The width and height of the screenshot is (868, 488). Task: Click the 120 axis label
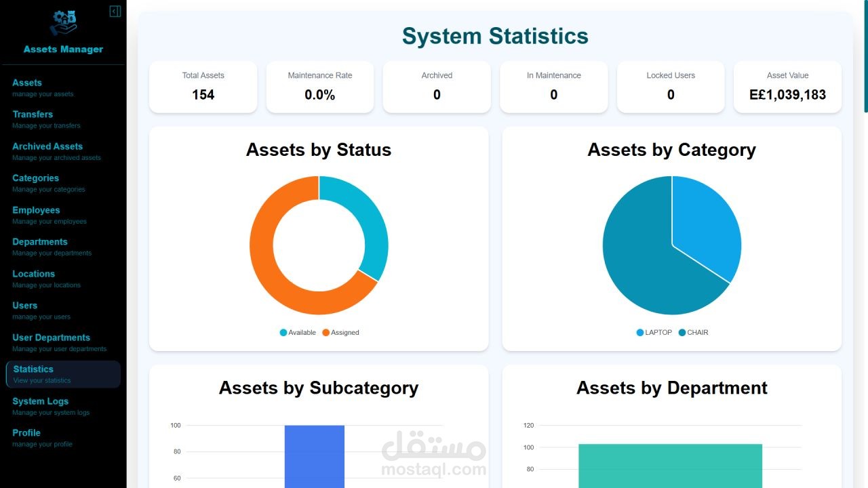[529, 426]
